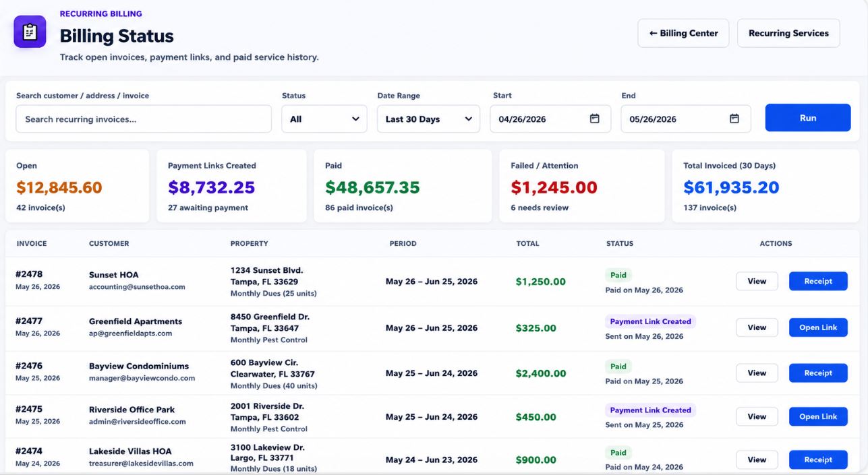
Task: Open the End date calendar icon
Action: [734, 119]
